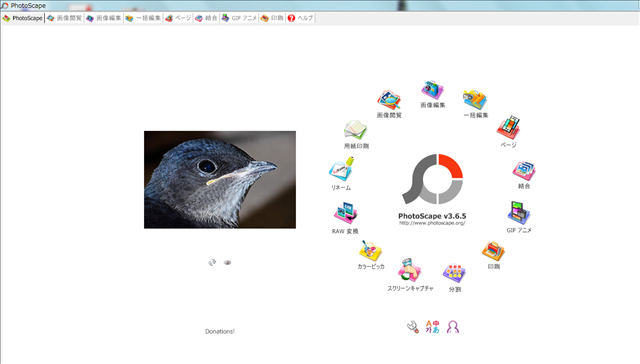Start the スクリーンキャプチャ screen capture tool
This screenshot has height=364, width=640.
[409, 270]
